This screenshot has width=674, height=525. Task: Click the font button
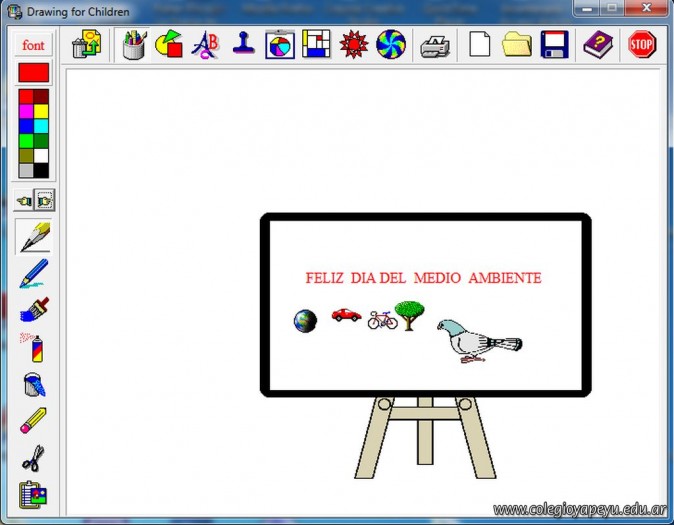point(33,46)
